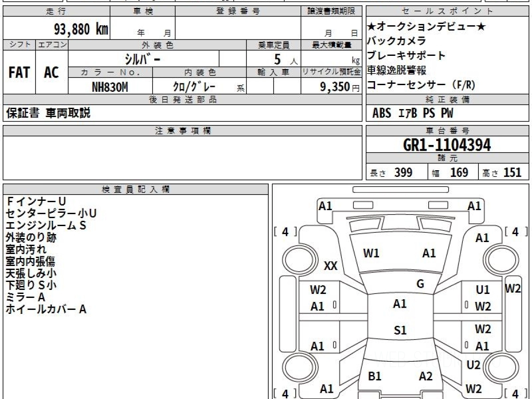Screen dimensions: 532x399
Task: Select note 外装のり跡
Action: pos(31,237)
